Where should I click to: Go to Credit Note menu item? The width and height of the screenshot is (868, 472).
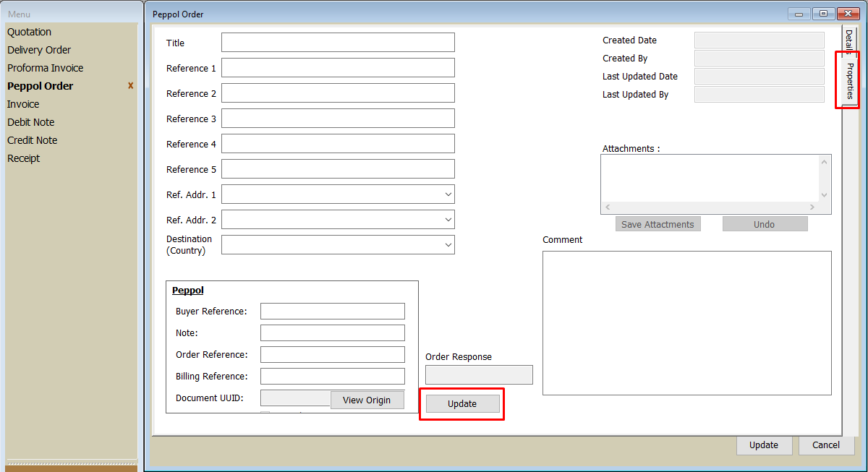(x=33, y=140)
